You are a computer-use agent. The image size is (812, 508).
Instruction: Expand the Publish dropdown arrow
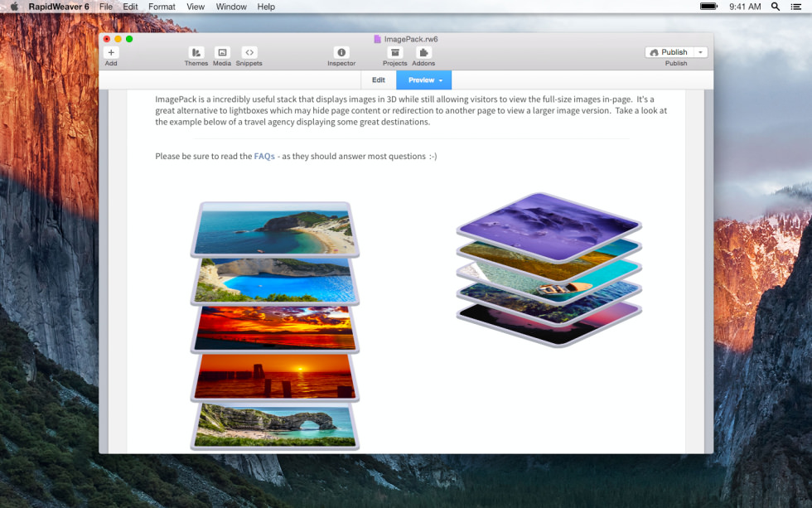tap(701, 52)
